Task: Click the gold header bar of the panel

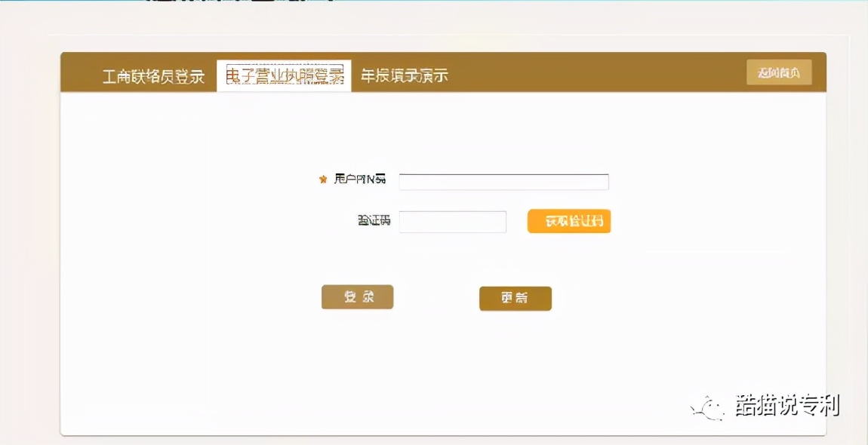Action: pyautogui.click(x=566, y=72)
